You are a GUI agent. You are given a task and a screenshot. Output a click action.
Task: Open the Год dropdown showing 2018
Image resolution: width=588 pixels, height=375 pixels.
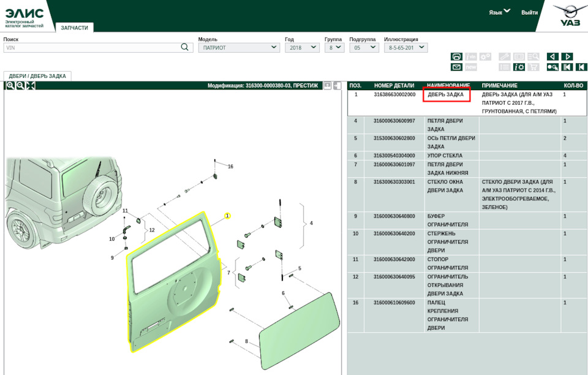(302, 48)
